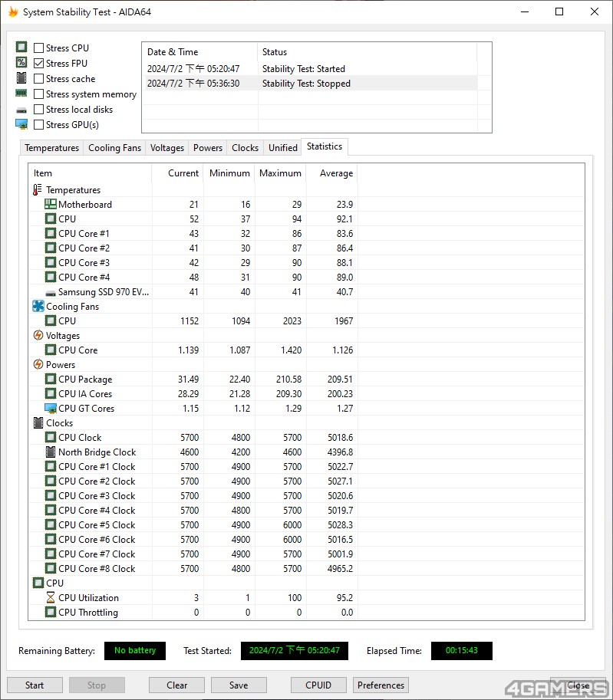Click the disk drive icon beside Stress local disks
The image size is (613, 700).
(x=21, y=110)
